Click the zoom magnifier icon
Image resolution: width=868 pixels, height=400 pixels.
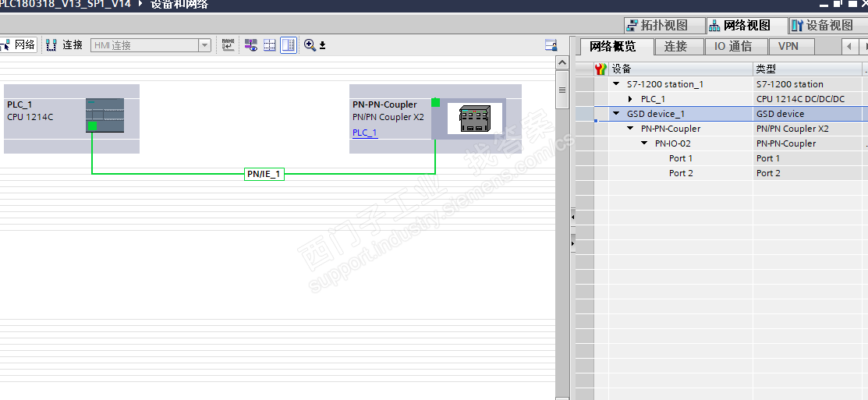pyautogui.click(x=310, y=44)
